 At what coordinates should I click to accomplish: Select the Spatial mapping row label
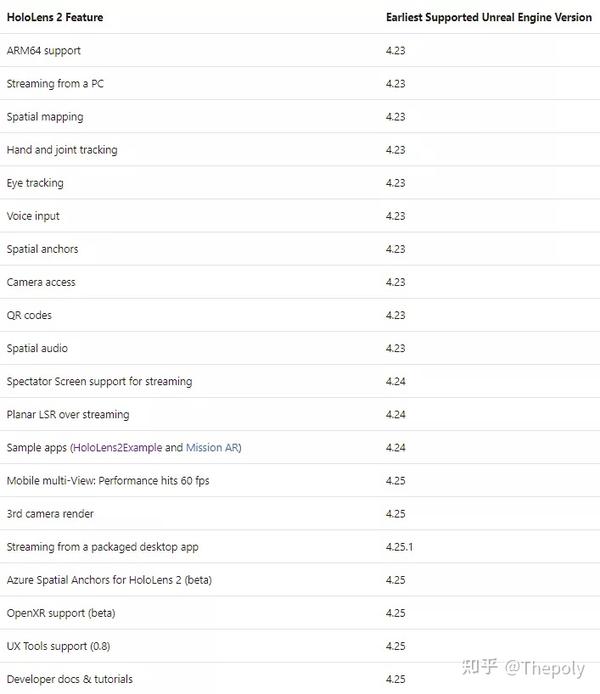45,117
